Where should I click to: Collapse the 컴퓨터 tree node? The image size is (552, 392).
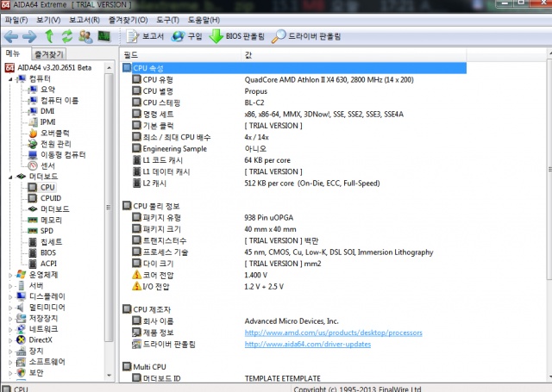coord(9,78)
